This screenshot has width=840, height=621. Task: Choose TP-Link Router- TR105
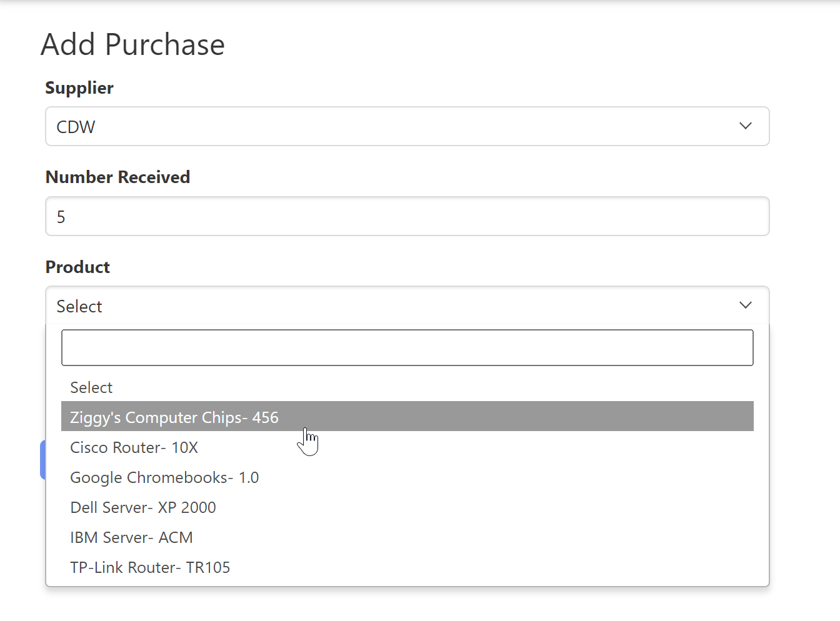pos(150,567)
